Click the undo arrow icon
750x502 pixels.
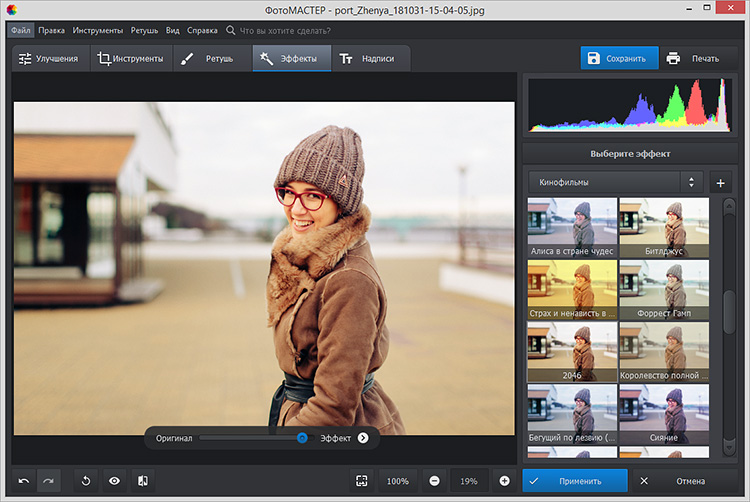(x=24, y=481)
